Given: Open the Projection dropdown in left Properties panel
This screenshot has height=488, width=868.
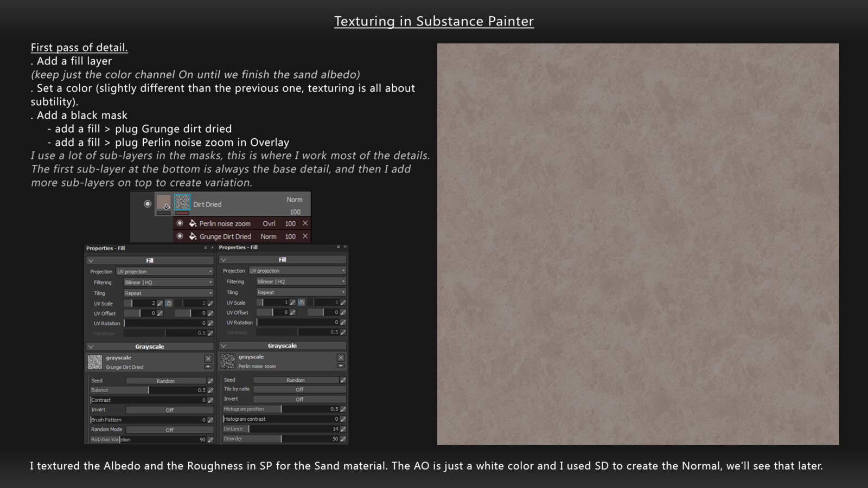Looking at the screenshot, I should coord(164,272).
